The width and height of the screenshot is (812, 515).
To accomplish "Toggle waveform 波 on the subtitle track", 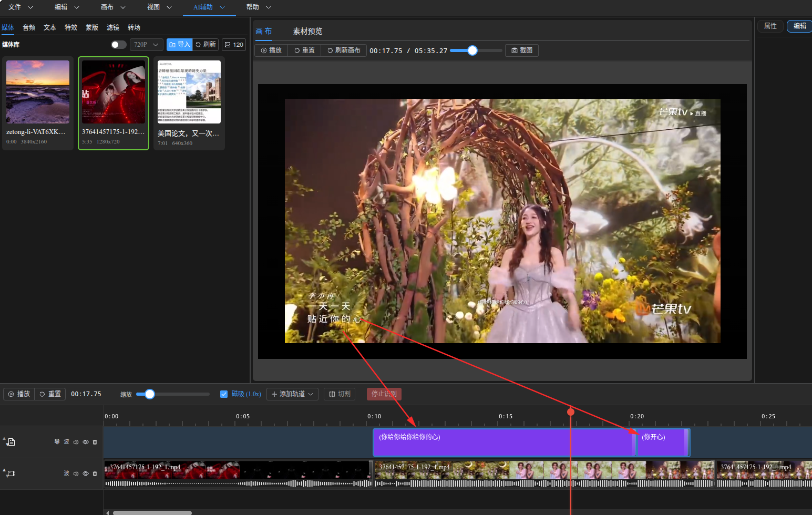I will 67,442.
